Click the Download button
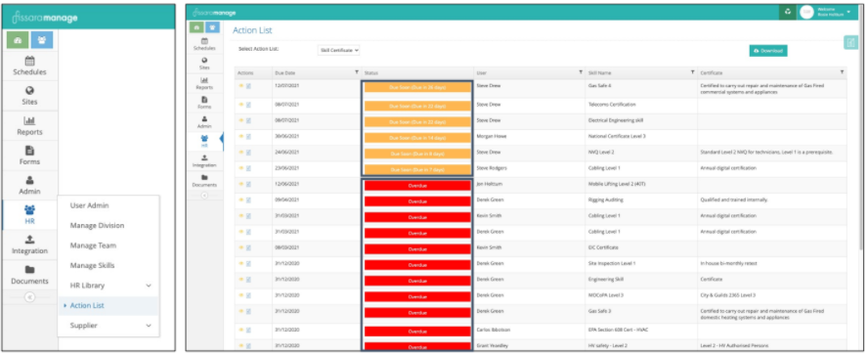 click(768, 51)
